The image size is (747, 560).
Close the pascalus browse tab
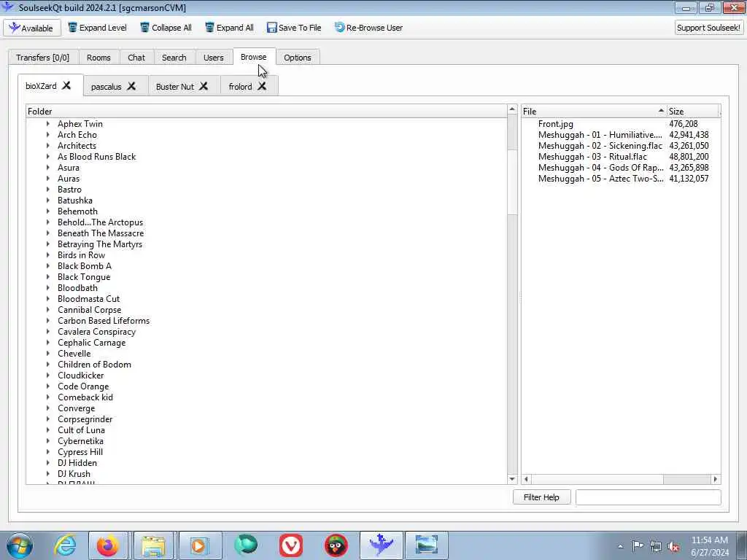pyautogui.click(x=131, y=86)
